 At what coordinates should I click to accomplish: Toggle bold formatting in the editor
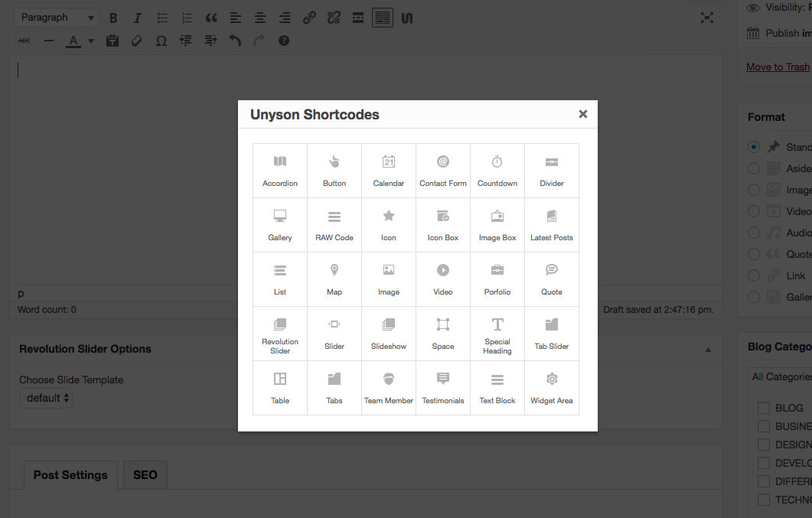[113, 18]
